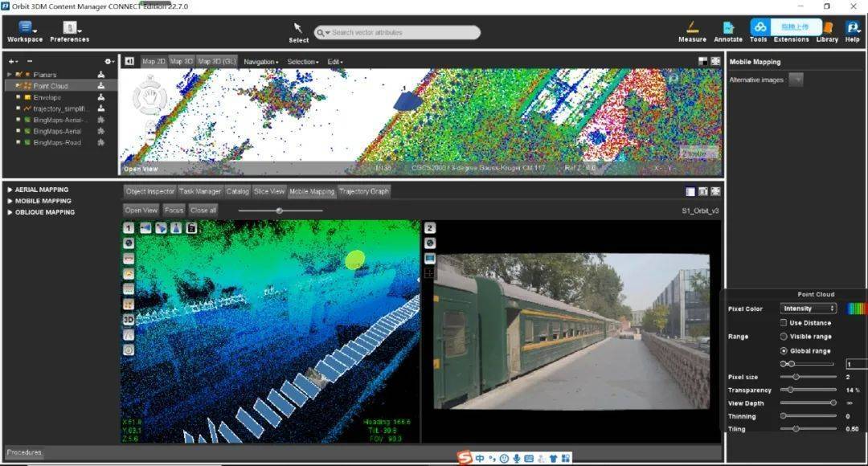
Task: Click the Transparency slider
Action: tap(809, 390)
